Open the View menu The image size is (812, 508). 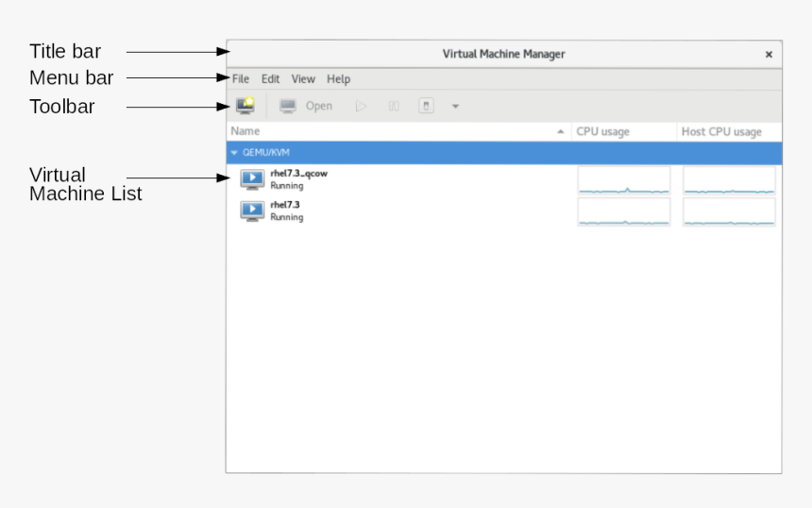click(303, 79)
